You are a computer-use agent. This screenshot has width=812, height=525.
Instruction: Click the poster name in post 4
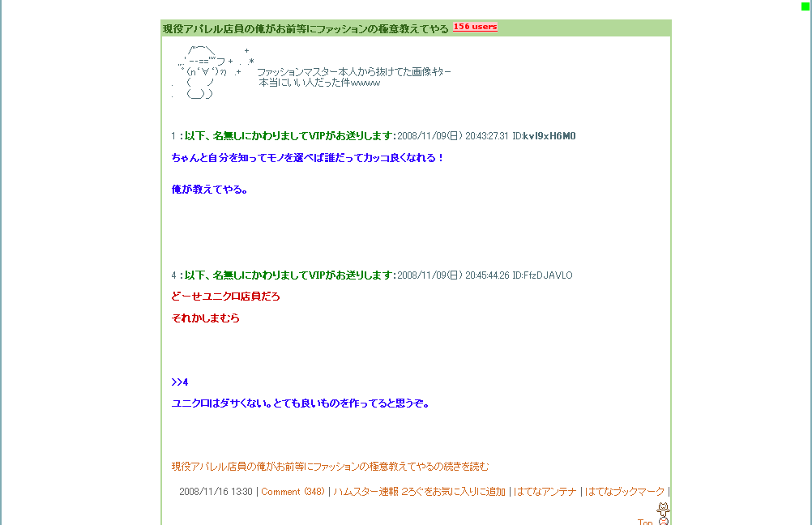tap(283, 275)
